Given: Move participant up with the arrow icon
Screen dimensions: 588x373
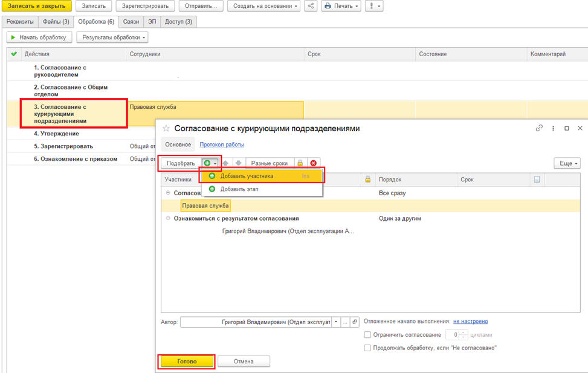Looking at the screenshot, I should pos(226,163).
